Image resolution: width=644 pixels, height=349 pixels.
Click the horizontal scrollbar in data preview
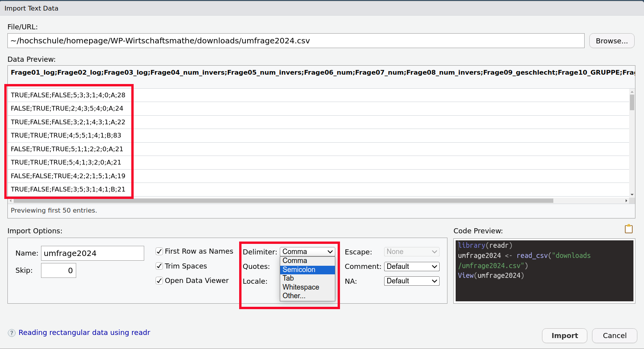(283, 201)
